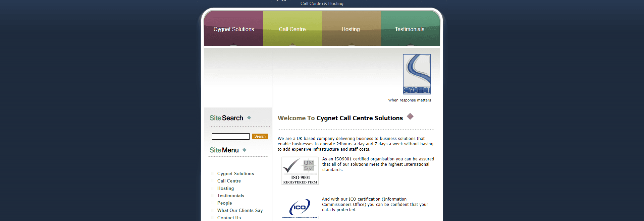Open Call Centre in the site menu

[229, 181]
